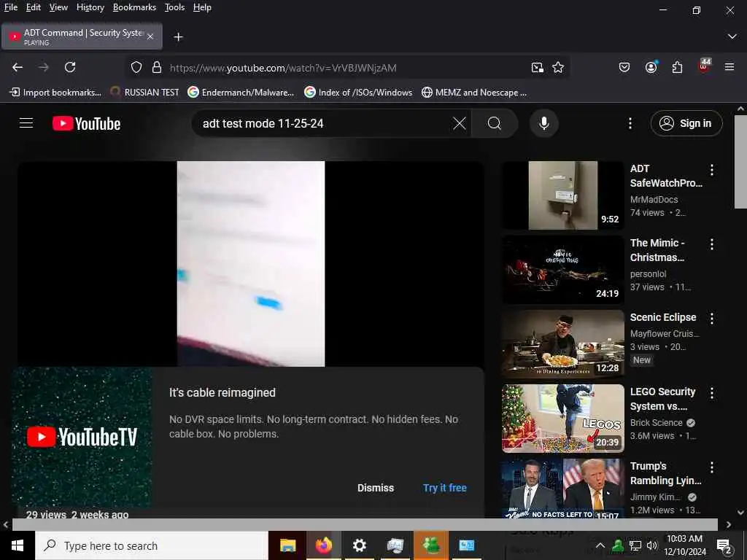Open the View menu
This screenshot has width=747, height=560.
58,7
